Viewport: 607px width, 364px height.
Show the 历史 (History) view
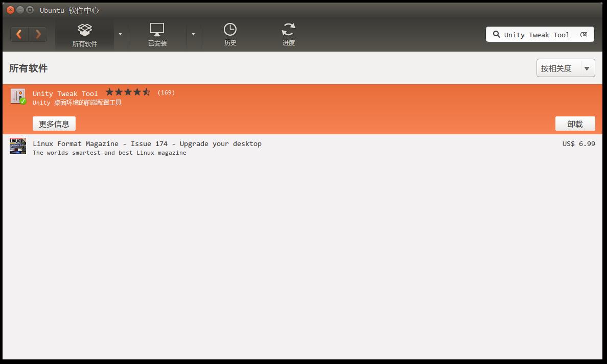tap(230, 35)
